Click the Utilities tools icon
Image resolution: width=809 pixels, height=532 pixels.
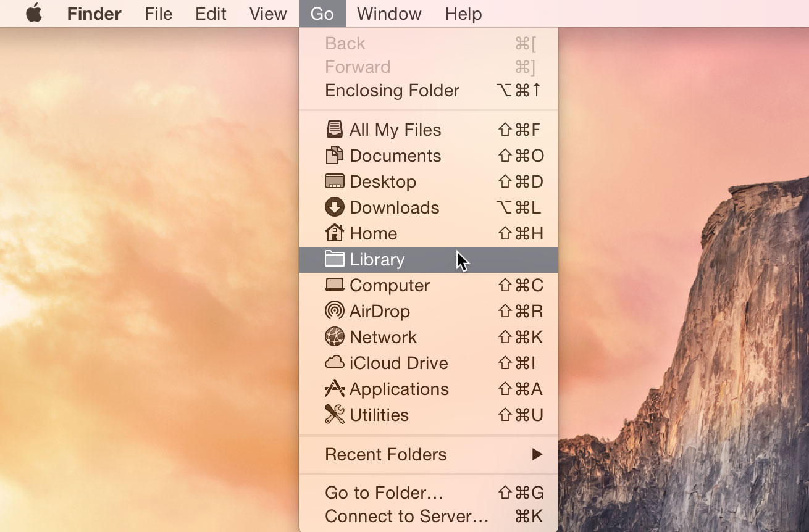point(334,415)
